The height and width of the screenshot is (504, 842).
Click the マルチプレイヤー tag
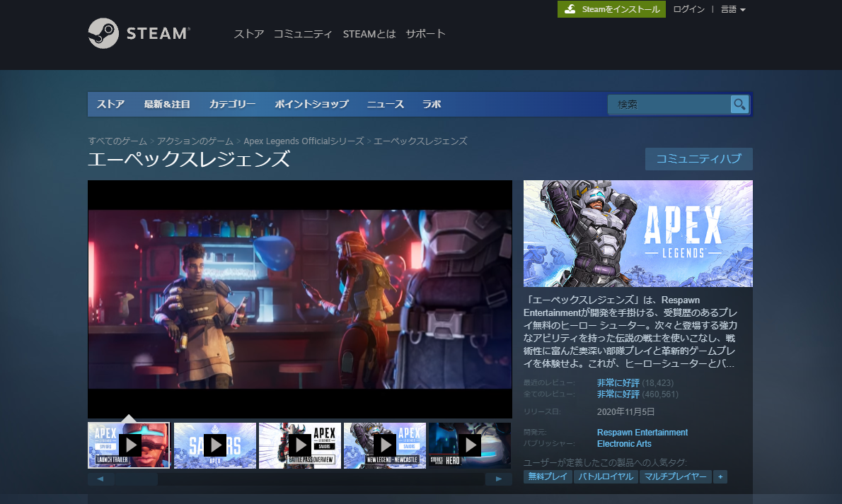[675, 476]
